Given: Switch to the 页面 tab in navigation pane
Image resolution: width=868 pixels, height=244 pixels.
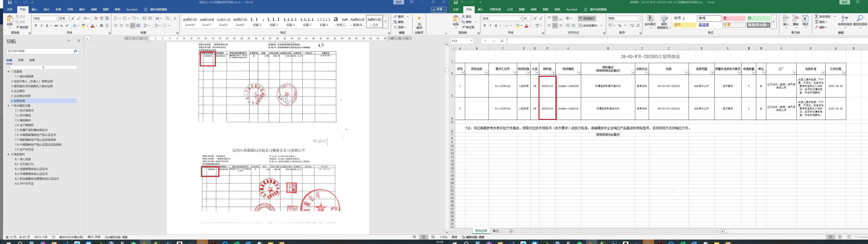Looking at the screenshot, I should pos(20,60).
